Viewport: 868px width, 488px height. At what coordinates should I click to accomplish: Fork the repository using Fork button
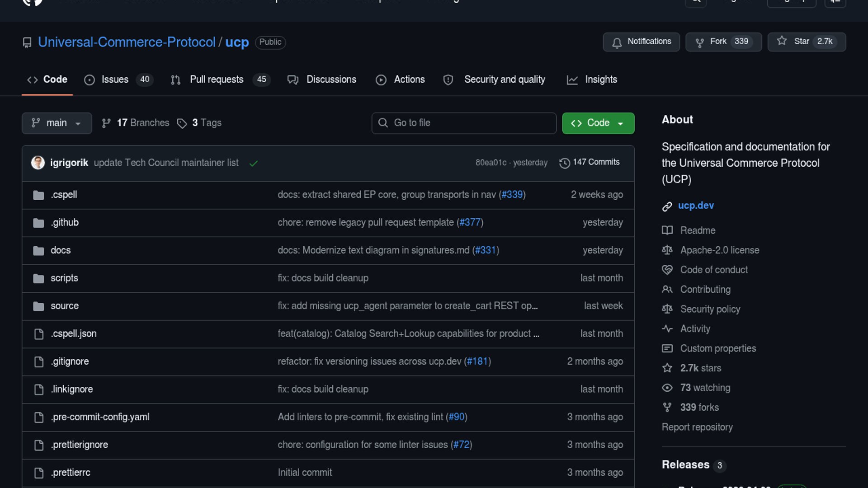click(723, 42)
